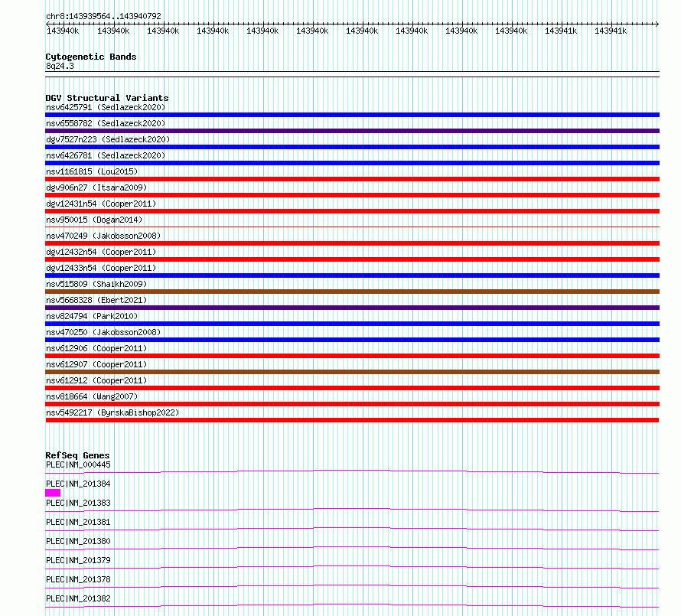Click the right arrow of the ruler
The image size is (681, 616).
tap(657, 24)
